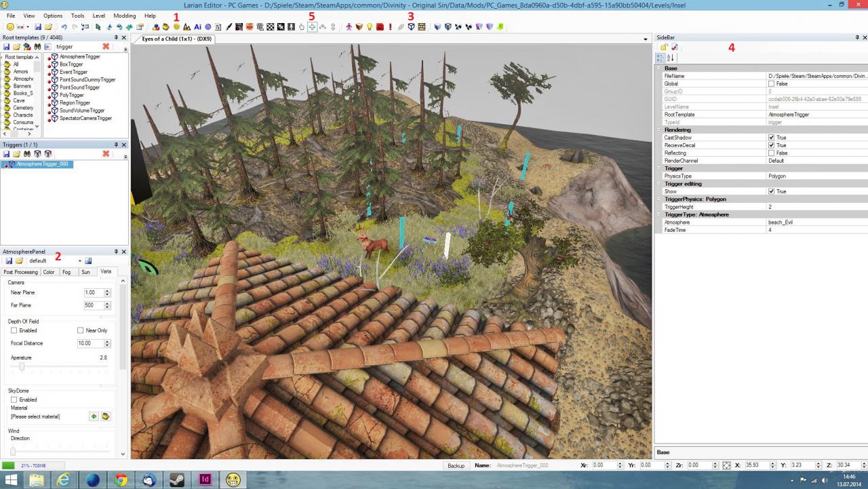868x489 pixels.
Task: Toggle the Global checkbox
Action: (x=771, y=83)
